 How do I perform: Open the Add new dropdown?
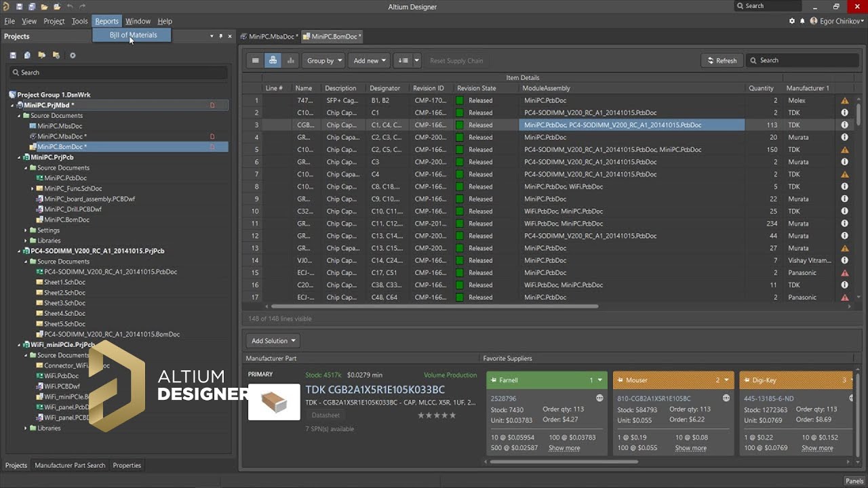coord(370,60)
